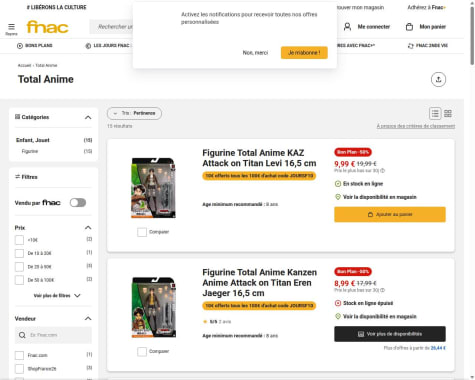Open the Bons Plans menu
The image size is (475, 380).
[35, 46]
